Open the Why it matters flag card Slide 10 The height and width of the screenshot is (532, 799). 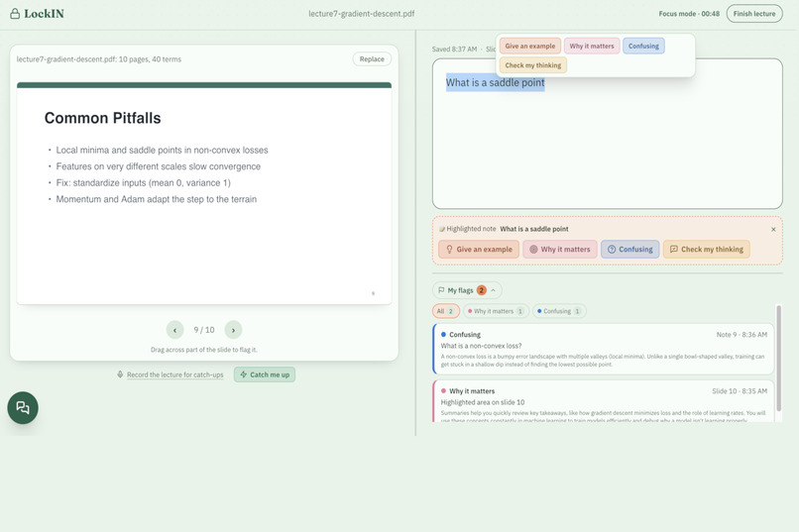coord(604,401)
